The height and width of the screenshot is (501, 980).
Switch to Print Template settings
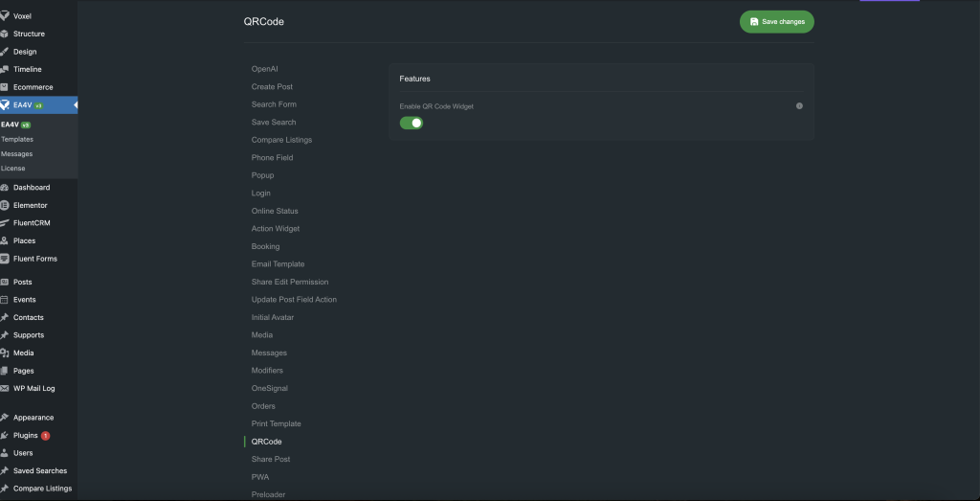[276, 423]
